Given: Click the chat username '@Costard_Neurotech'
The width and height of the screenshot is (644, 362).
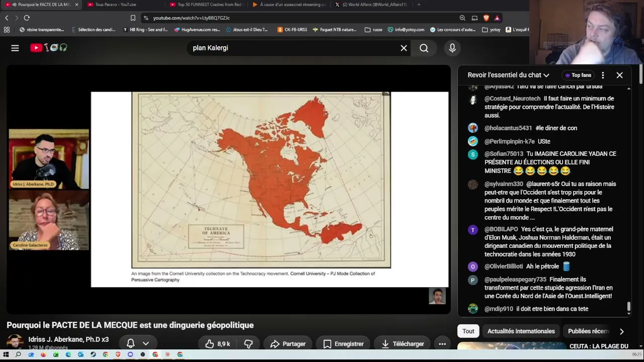Looking at the screenshot, I should pos(512,99).
